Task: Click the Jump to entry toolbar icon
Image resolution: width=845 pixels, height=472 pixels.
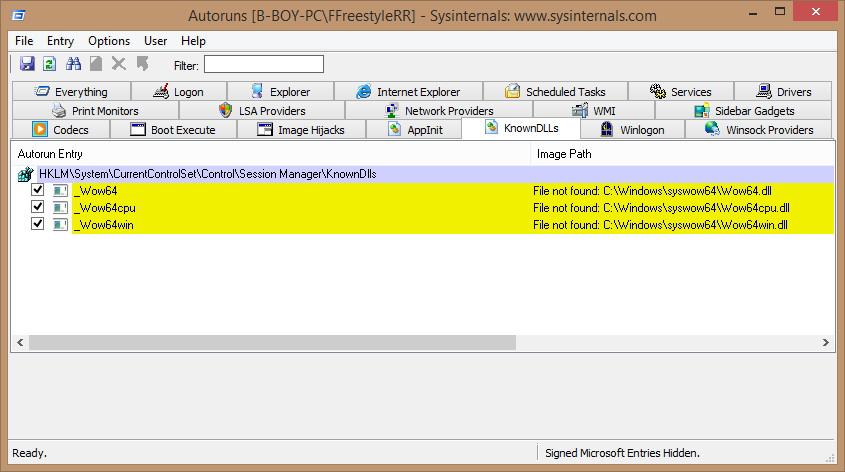Action: pyautogui.click(x=142, y=64)
